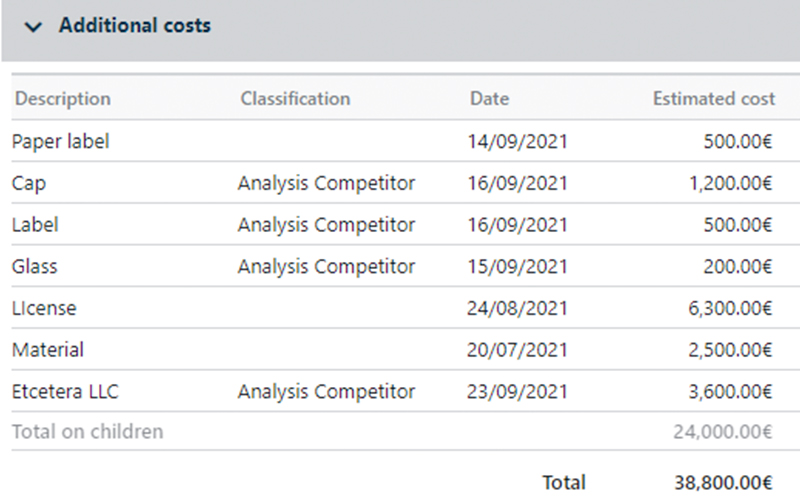Sort by the Description column header

coord(62,99)
